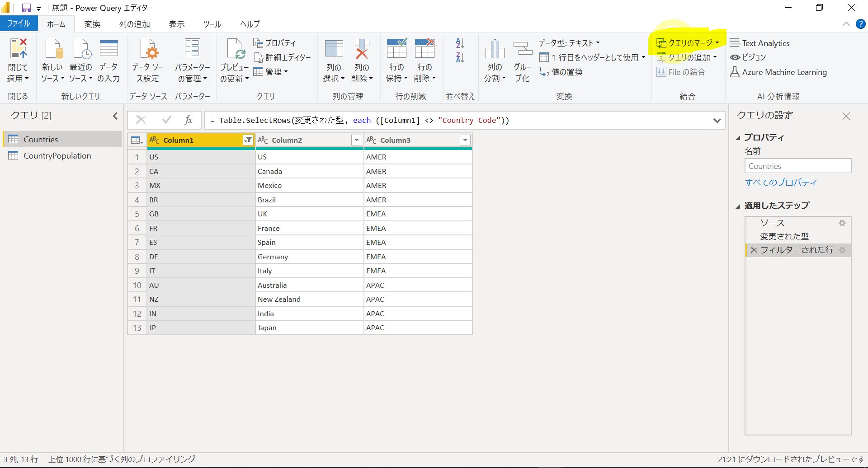The image size is (868, 468).
Task: Expand the formula bar with chevron
Action: [717, 120]
